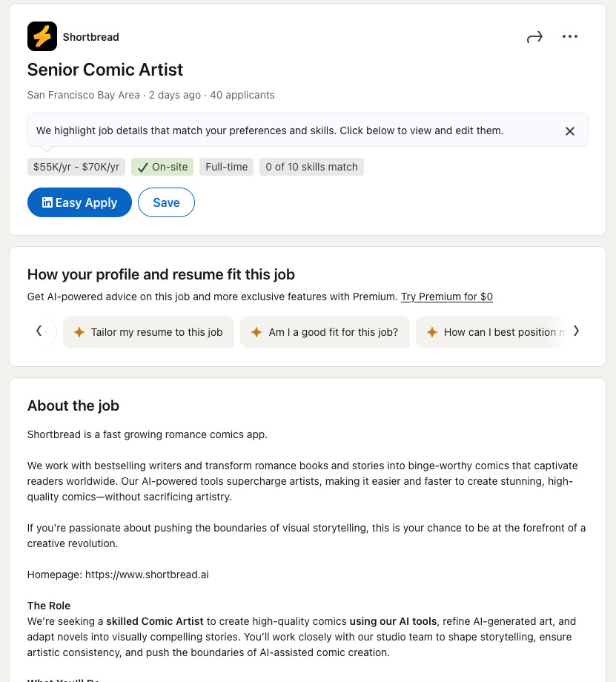Image resolution: width=616 pixels, height=682 pixels.
Task: Open the Shortbread company name link
Action: click(91, 37)
